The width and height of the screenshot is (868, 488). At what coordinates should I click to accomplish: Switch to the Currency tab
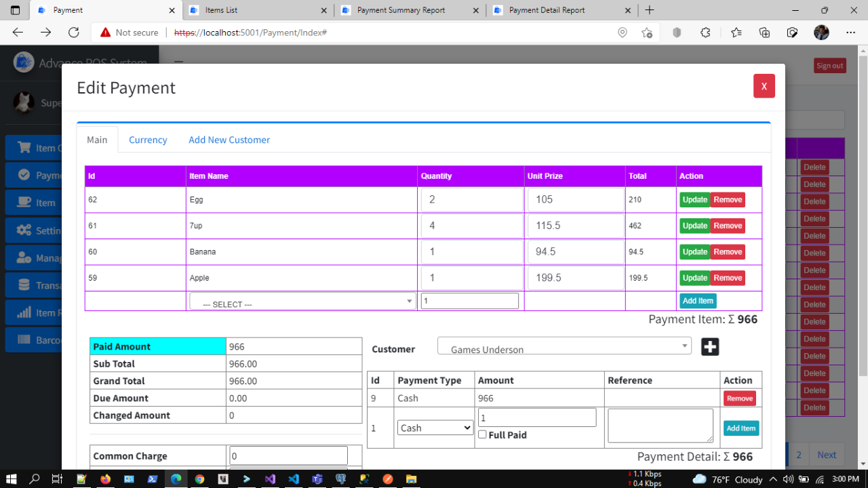tap(148, 140)
